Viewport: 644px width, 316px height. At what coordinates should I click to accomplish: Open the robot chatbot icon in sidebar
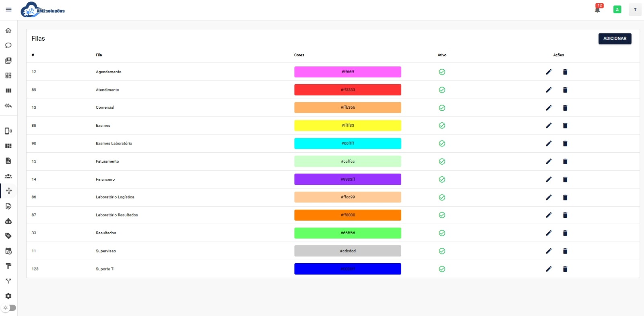(8, 221)
